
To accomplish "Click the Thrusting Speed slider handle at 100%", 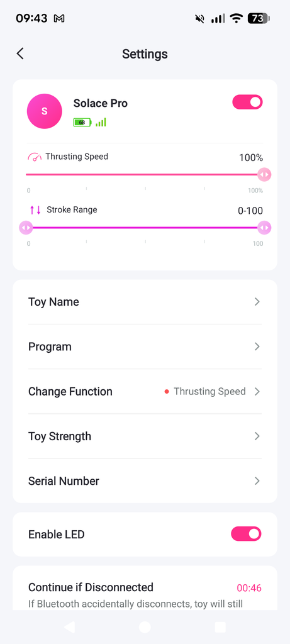I will click(x=265, y=175).
